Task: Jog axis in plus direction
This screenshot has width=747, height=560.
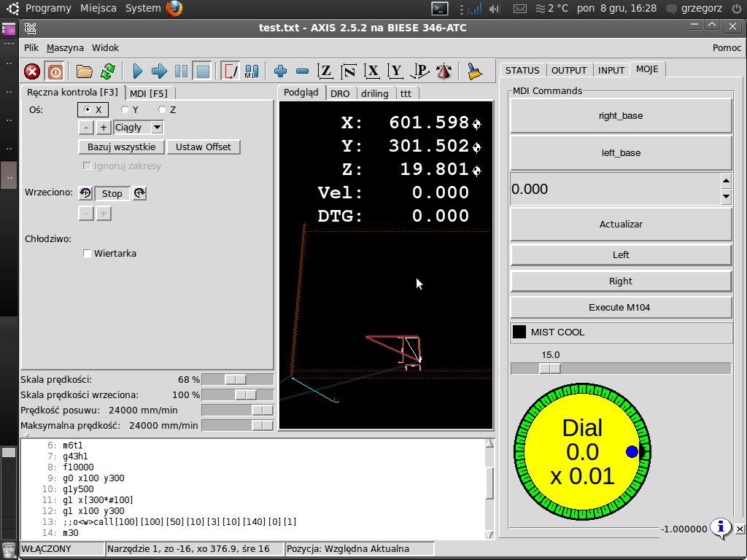Action: click(x=104, y=128)
